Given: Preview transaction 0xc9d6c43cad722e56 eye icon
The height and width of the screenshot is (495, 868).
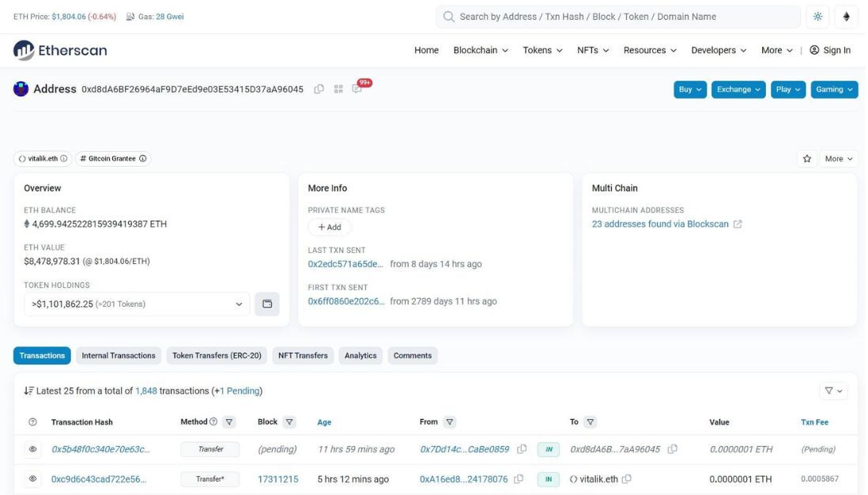Looking at the screenshot, I should (32, 479).
